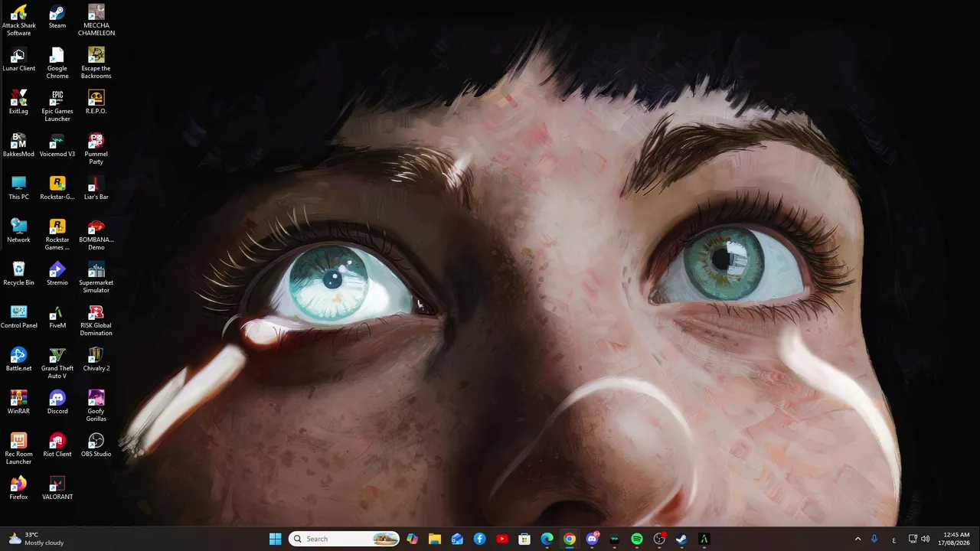Select the Voicemod V3 desktop icon
This screenshot has height=551, width=980.
click(x=57, y=145)
